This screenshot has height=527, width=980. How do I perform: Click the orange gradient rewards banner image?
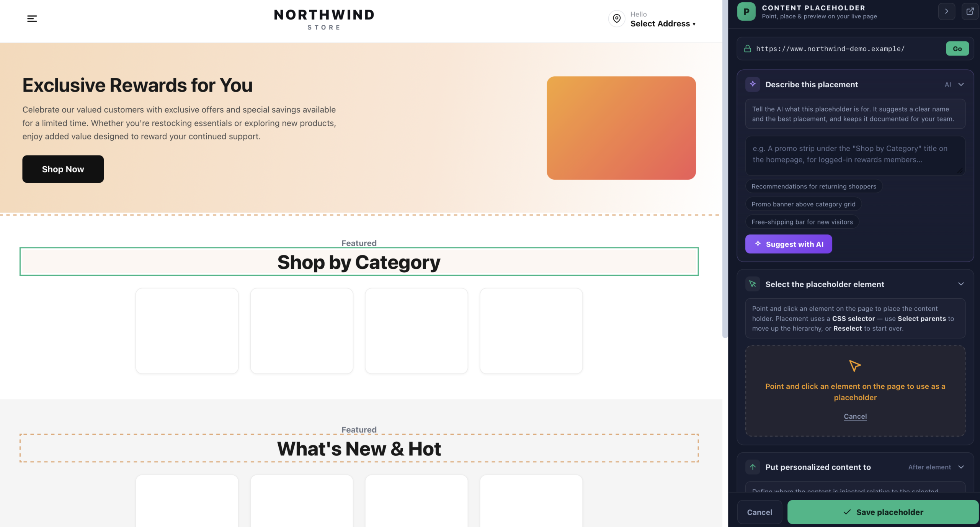(x=621, y=128)
